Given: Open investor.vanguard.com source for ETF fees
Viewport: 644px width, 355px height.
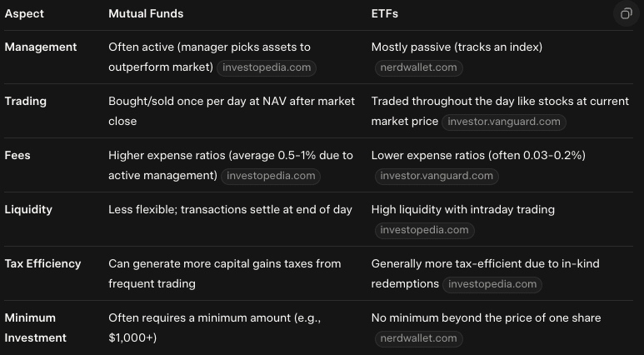Looking at the screenshot, I should coord(437,176).
